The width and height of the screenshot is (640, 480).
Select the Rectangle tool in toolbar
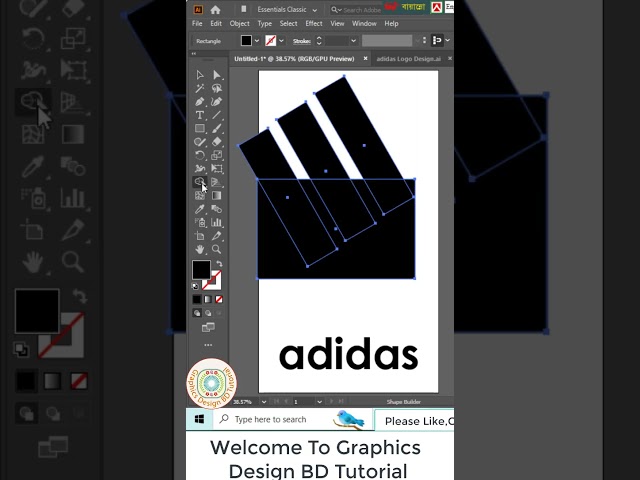pyautogui.click(x=200, y=129)
